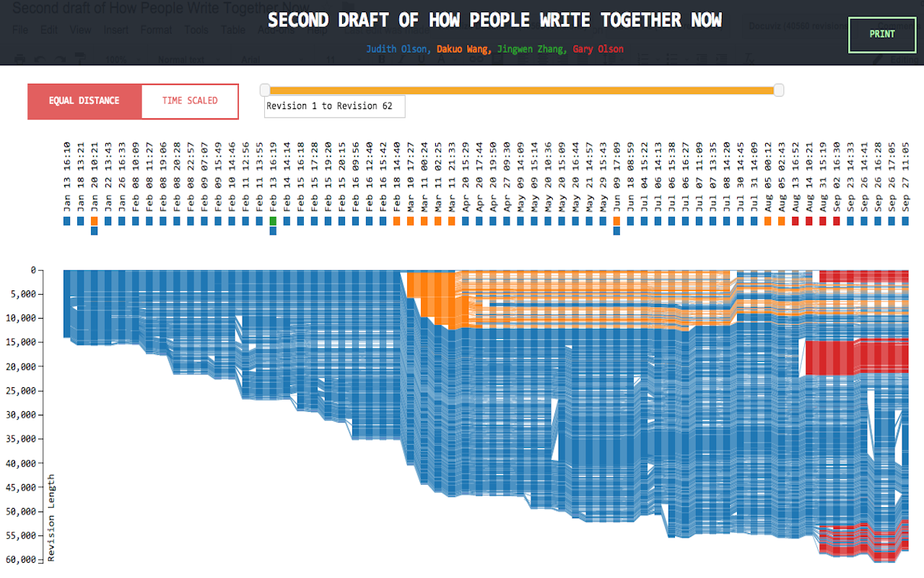Click the left handle of revision slider
The height and width of the screenshot is (578, 924).
coord(265,90)
